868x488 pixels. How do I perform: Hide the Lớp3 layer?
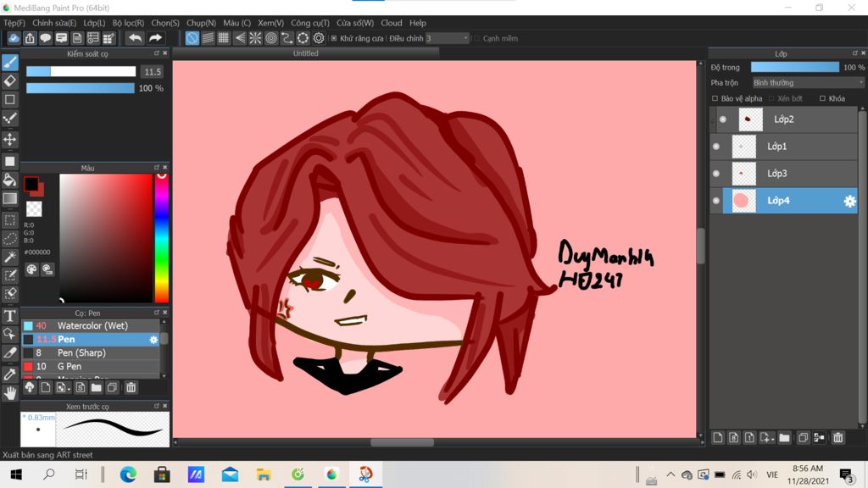(716, 174)
